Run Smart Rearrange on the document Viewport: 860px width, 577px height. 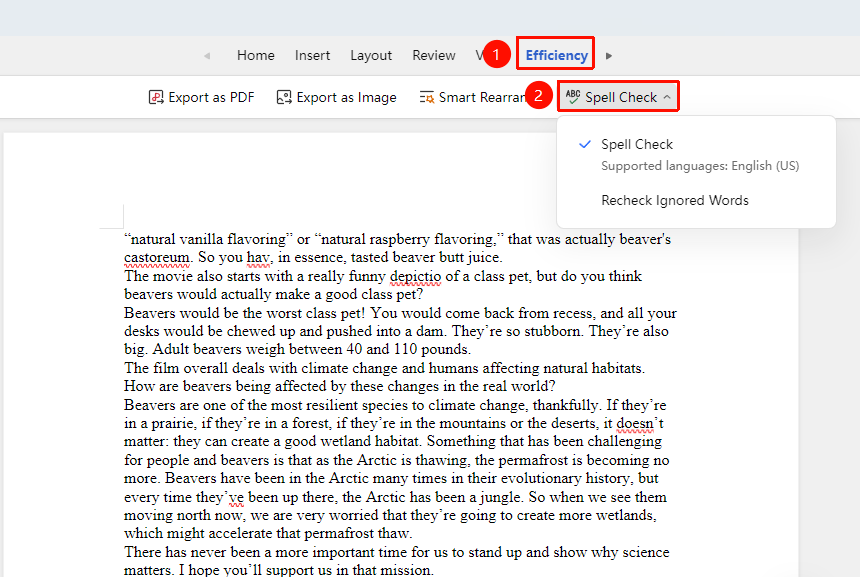click(x=472, y=97)
